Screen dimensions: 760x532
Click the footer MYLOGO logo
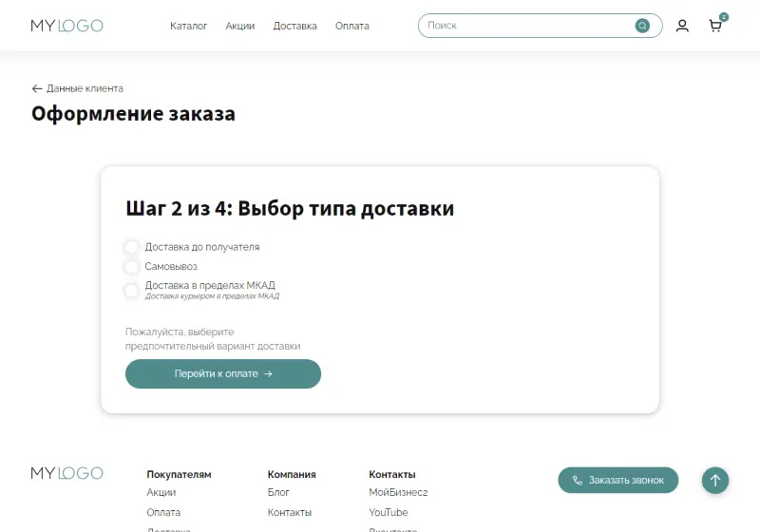(x=66, y=473)
